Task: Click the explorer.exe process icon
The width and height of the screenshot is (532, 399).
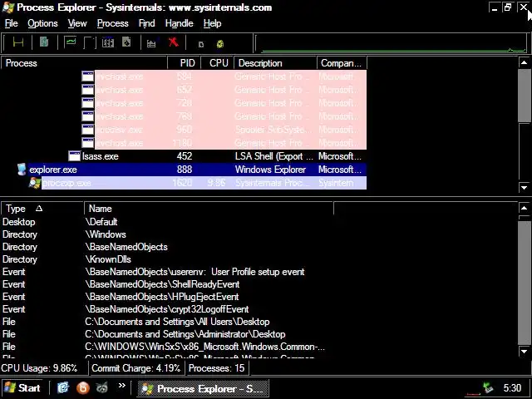Action: [22, 170]
